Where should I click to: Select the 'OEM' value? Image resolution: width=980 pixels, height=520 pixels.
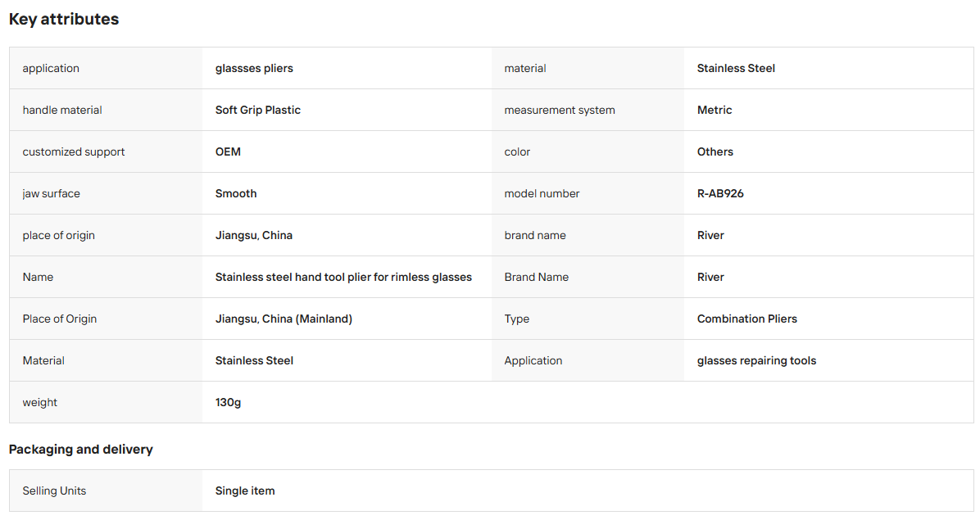pos(228,151)
